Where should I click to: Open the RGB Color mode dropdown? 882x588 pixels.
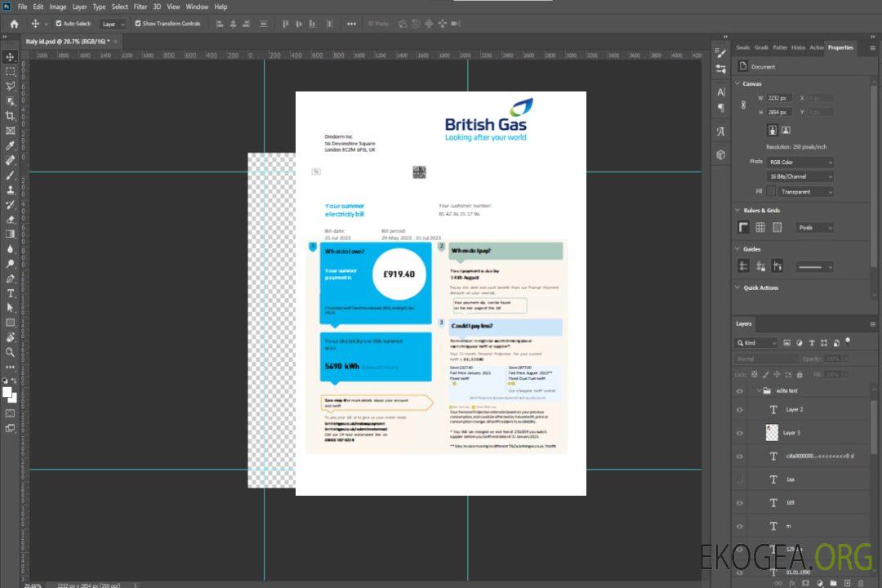(800, 162)
